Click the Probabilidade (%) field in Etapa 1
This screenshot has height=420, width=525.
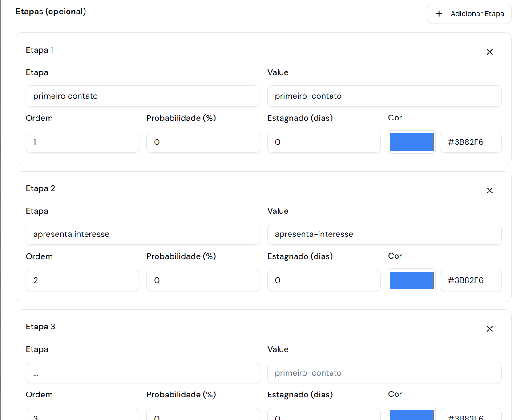(x=203, y=142)
